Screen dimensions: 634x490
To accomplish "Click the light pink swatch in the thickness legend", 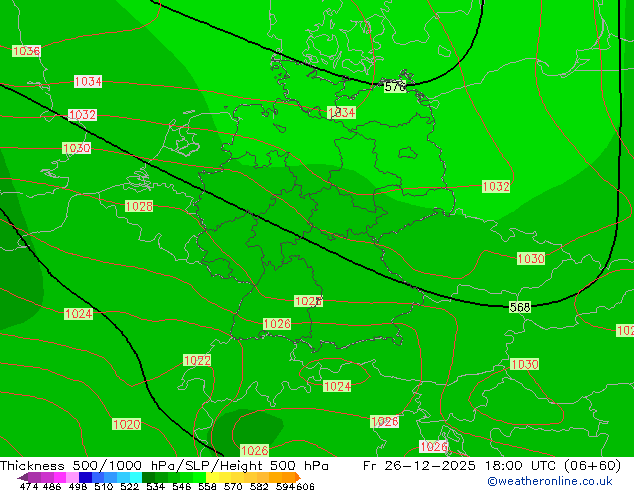I will click(x=72, y=477).
